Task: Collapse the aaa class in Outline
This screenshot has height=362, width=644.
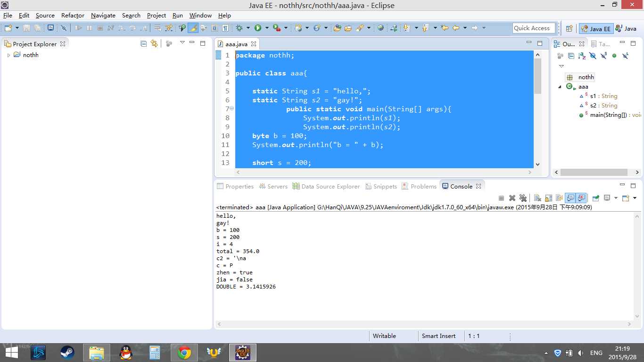Action: pyautogui.click(x=560, y=87)
